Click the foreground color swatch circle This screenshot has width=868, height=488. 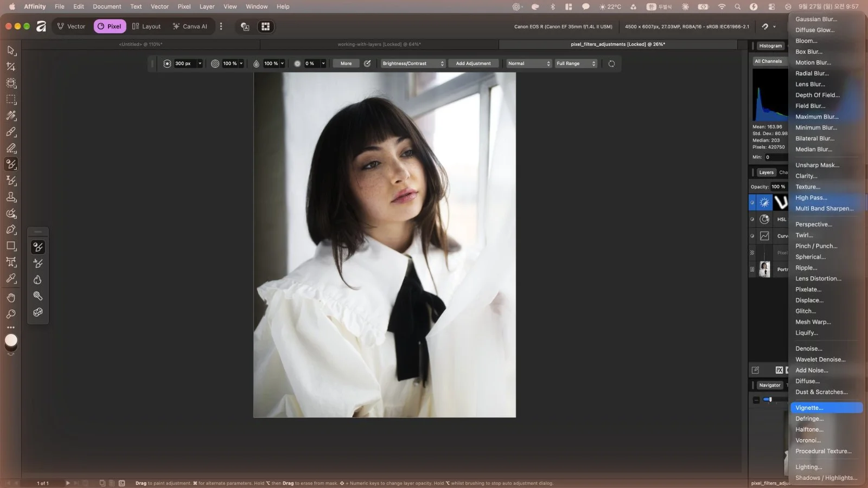tap(11, 341)
